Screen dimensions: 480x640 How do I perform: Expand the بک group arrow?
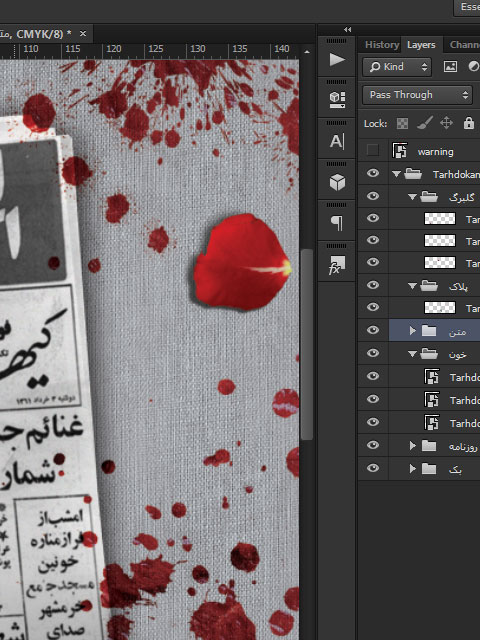coord(413,469)
